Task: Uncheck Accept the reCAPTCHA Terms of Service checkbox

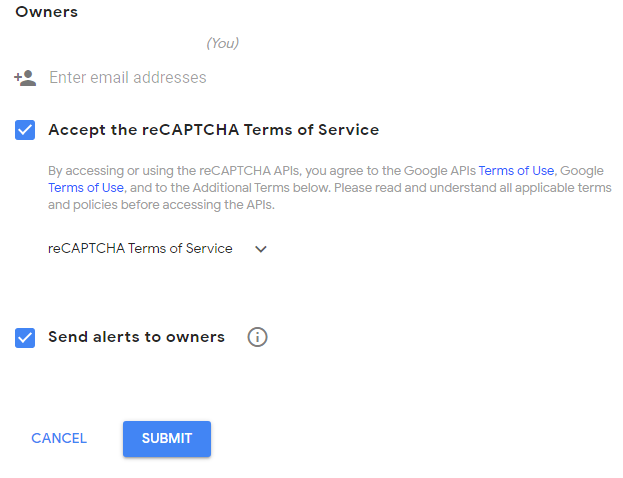Action: pyautogui.click(x=25, y=130)
